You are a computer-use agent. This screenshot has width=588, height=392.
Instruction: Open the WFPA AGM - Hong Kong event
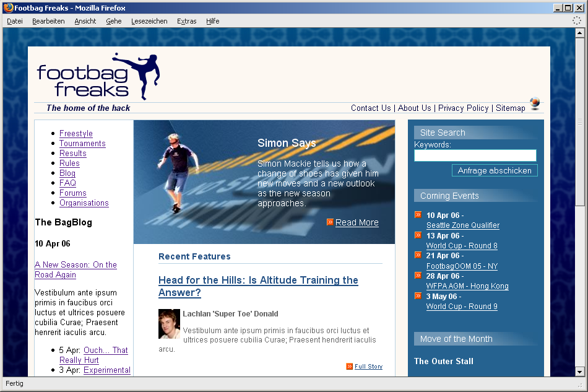[x=467, y=286]
